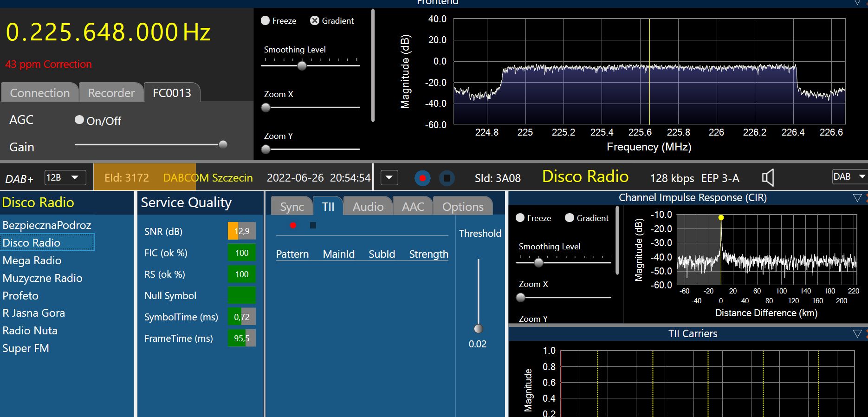This screenshot has height=417, width=868.
Task: Disable Gradient on the frontend spectrum
Action: (x=315, y=21)
